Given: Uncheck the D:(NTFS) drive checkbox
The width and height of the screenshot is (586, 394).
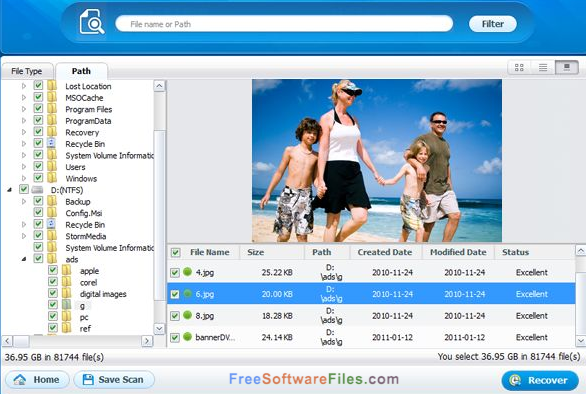Looking at the screenshot, I should coord(24,189).
